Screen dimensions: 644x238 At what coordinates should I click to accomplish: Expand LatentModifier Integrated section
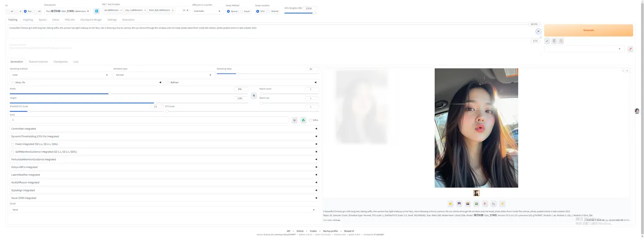tap(163, 175)
